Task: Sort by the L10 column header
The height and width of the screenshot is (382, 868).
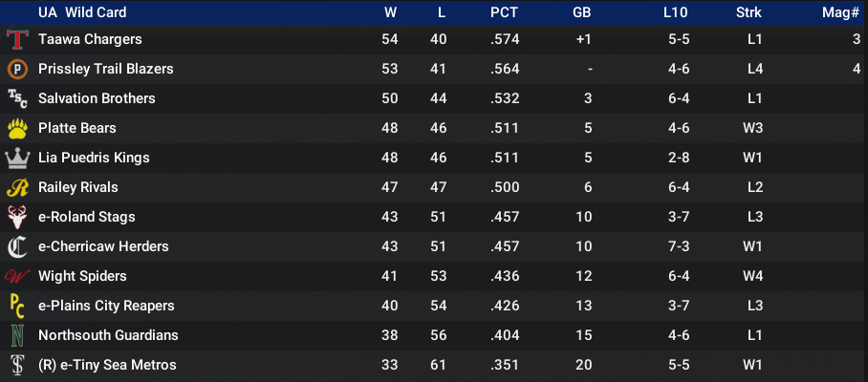Action: click(675, 12)
